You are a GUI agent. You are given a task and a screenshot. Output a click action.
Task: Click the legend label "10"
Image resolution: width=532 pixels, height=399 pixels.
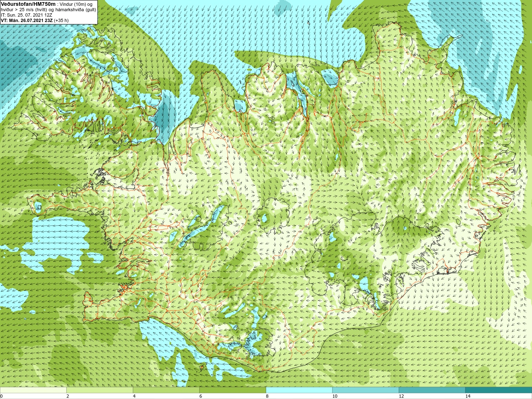(335, 396)
